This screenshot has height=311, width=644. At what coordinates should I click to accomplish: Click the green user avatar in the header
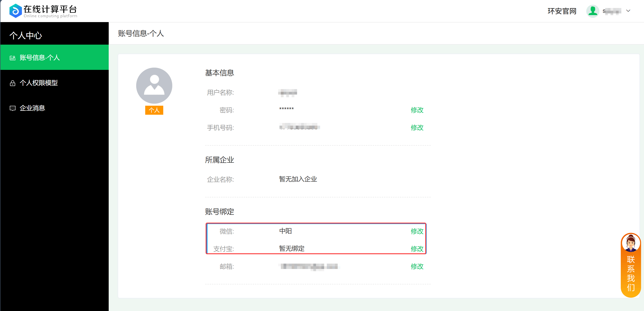point(593,11)
